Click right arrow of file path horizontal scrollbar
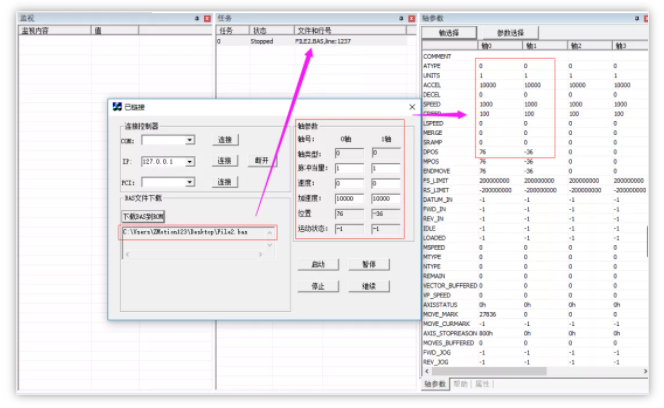The width and height of the screenshot is (664, 408). pos(260,254)
